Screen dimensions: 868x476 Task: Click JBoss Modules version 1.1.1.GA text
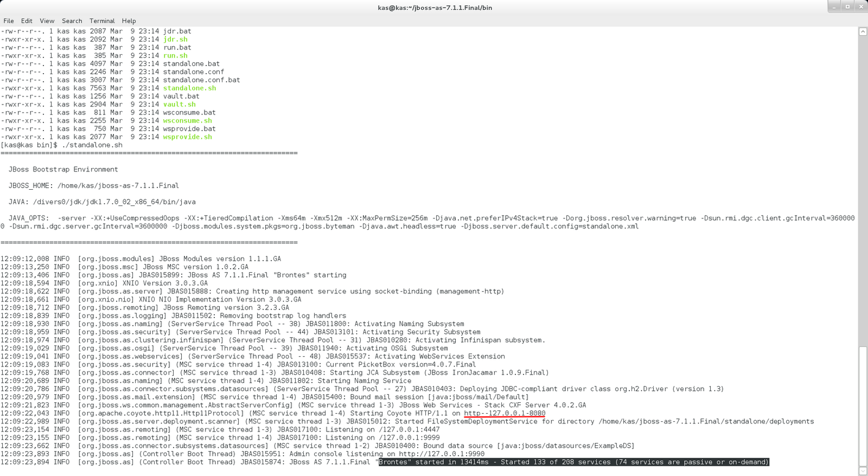[x=220, y=259]
